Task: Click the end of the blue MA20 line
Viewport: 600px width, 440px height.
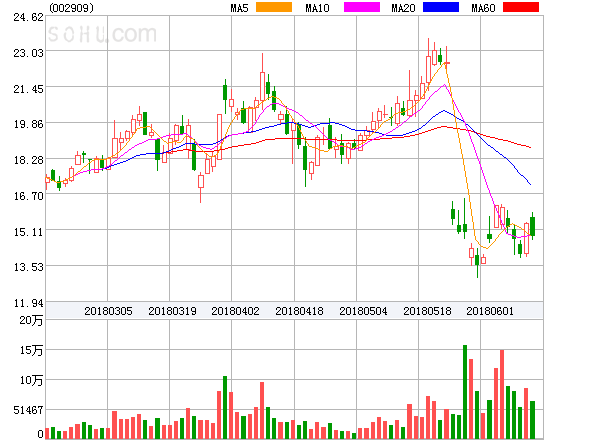Action: (530, 184)
